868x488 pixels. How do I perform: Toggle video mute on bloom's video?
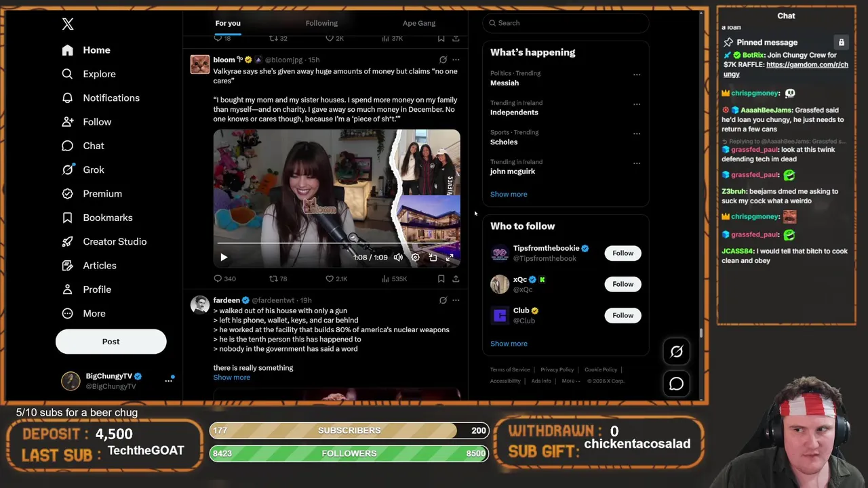click(x=398, y=258)
